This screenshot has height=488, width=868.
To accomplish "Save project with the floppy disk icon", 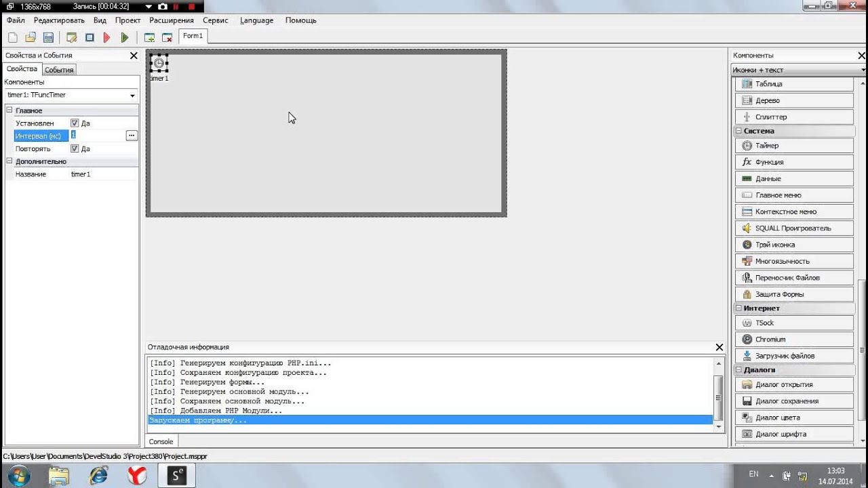I will 48,37.
